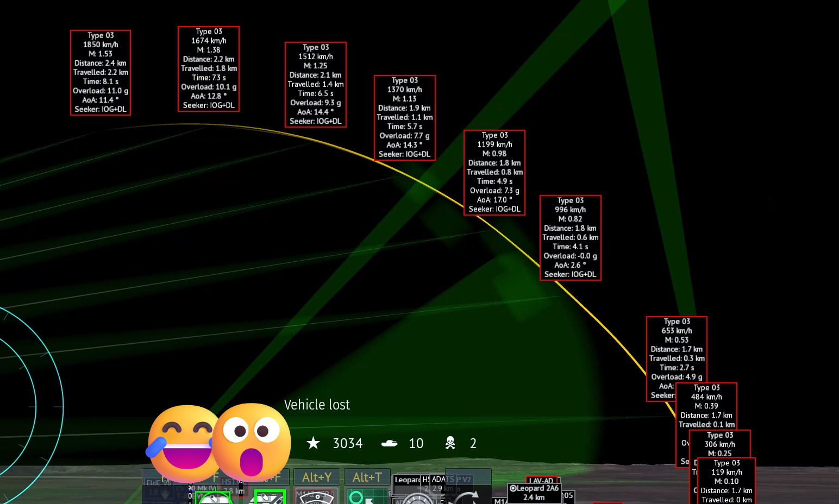Click the "306 km/h" speed reading

click(720, 444)
